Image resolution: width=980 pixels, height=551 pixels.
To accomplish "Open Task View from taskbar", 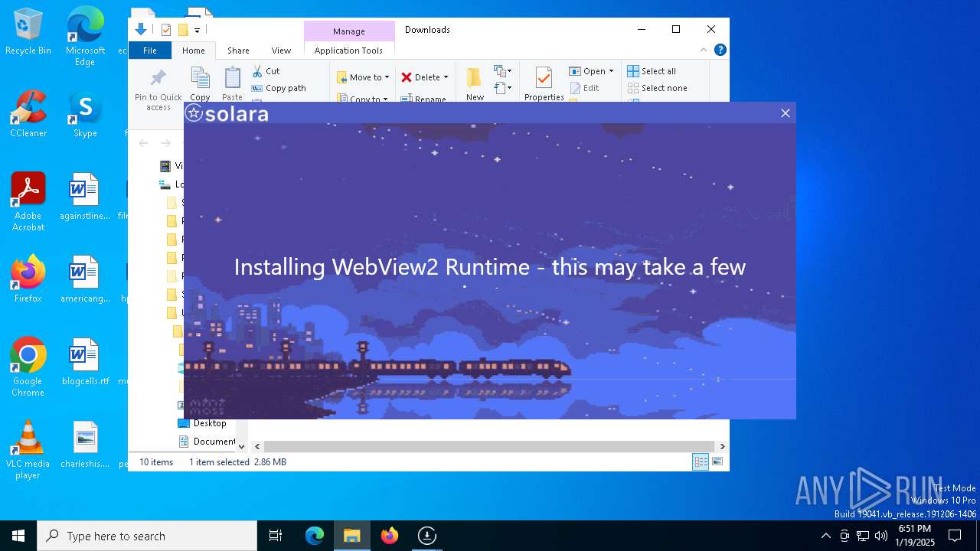I will pyautogui.click(x=276, y=536).
